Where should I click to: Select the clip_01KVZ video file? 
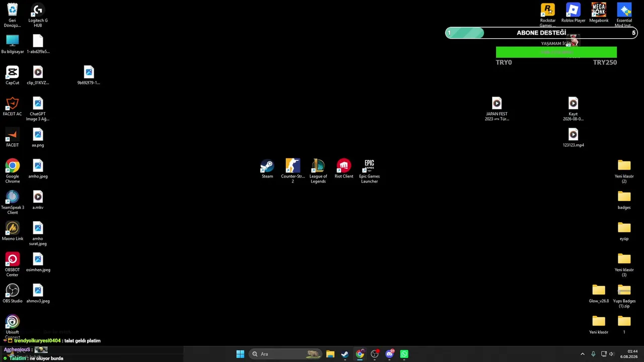coord(38,75)
